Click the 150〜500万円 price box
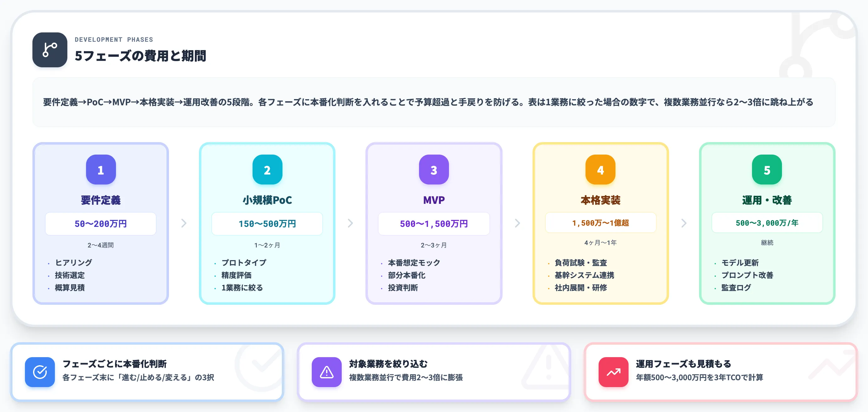The width and height of the screenshot is (868, 412). click(267, 224)
